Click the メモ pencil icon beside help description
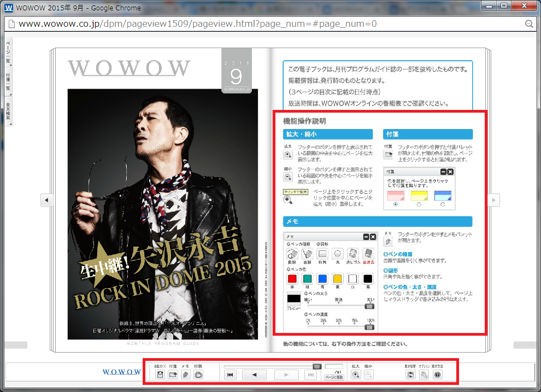 pos(388,242)
